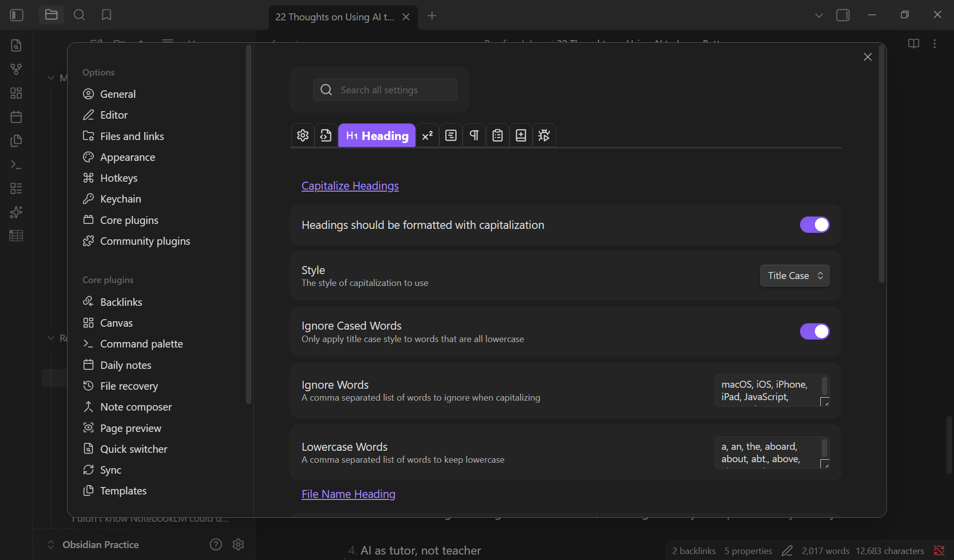This screenshot has width=954, height=560.
Task: Click the 2 backlinks status item
Action: tap(694, 551)
